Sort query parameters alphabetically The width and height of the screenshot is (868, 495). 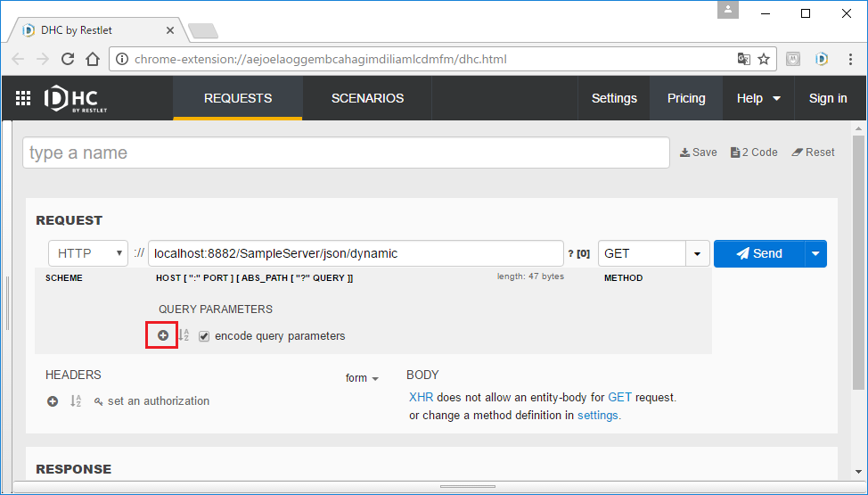184,335
